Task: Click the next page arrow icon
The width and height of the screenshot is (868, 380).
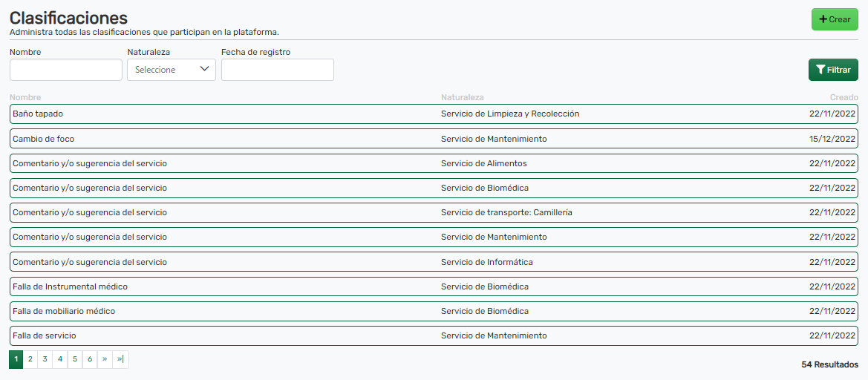Action: (105, 359)
